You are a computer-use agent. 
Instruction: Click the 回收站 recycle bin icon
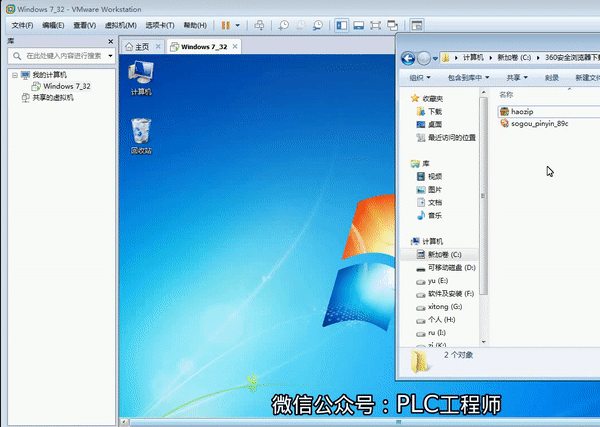tap(141, 136)
